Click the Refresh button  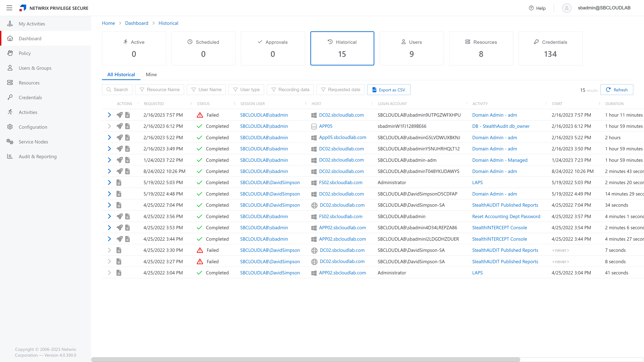[617, 90]
